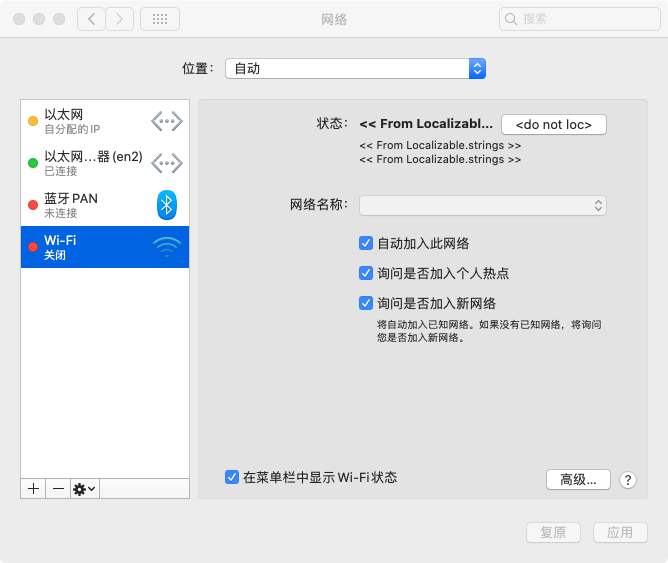Toggle 自动加入此网络 checkbox
The height and width of the screenshot is (563, 668).
[366, 243]
